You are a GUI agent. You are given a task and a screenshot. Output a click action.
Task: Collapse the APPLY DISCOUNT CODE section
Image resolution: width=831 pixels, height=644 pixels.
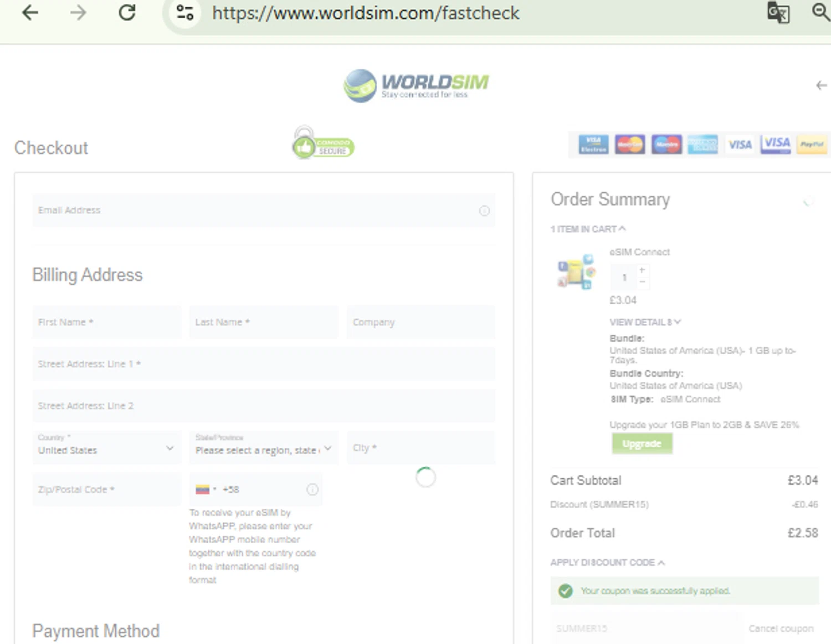pos(607,563)
